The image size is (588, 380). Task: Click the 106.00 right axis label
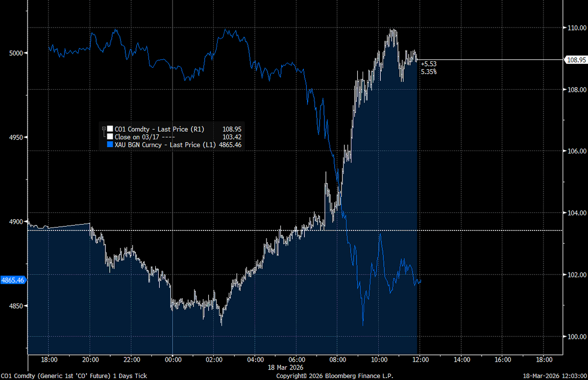click(x=577, y=152)
